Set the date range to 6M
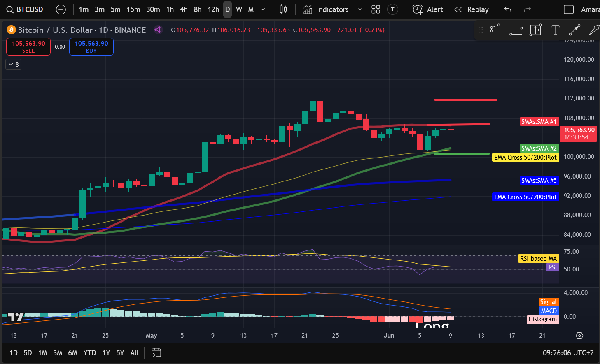Image resolution: width=600 pixels, height=364 pixels. [72, 352]
